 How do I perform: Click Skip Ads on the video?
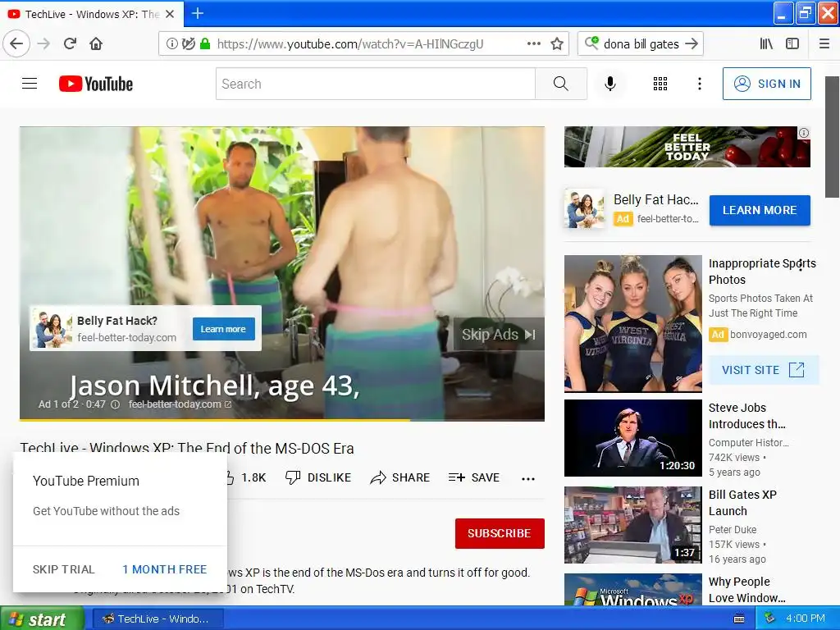pyautogui.click(x=498, y=335)
